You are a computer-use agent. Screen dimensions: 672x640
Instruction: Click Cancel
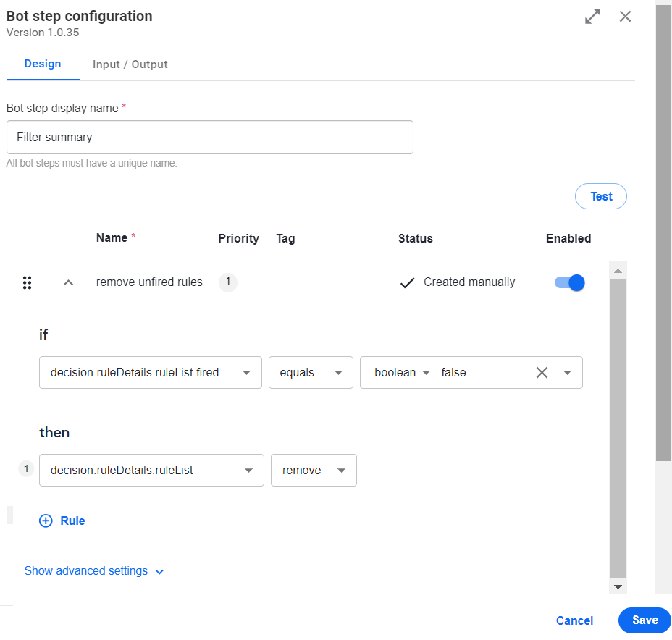tap(574, 620)
